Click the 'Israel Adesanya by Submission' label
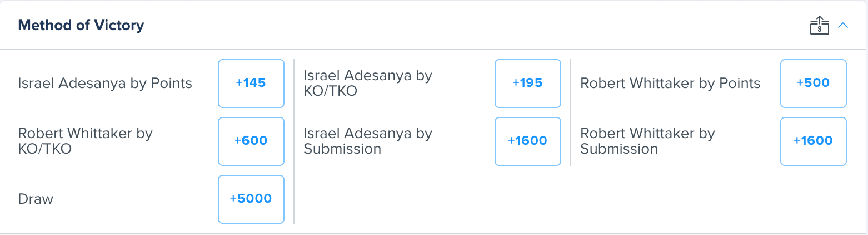 point(368,141)
